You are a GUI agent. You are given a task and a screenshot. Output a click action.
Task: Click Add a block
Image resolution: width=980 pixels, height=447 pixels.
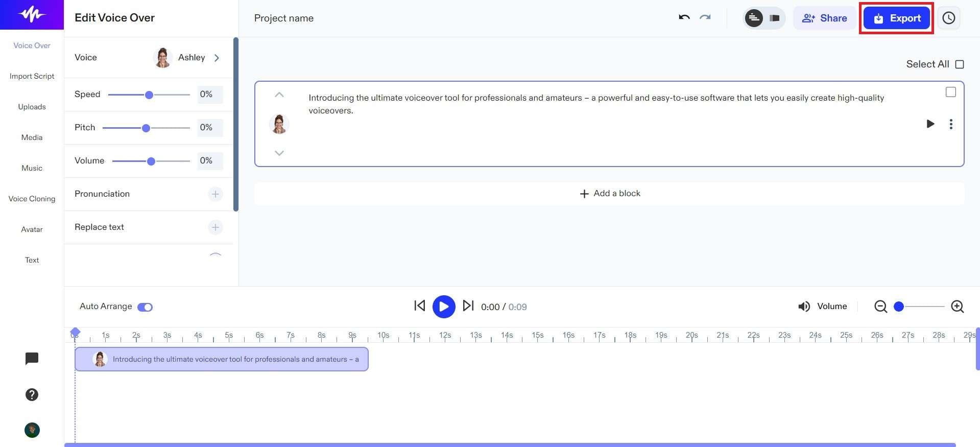coord(609,194)
